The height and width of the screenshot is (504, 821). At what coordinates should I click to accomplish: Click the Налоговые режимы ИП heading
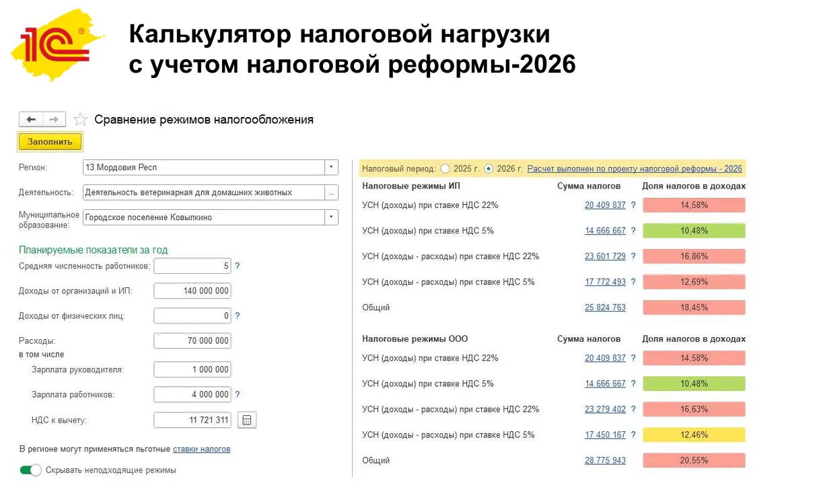(x=411, y=186)
